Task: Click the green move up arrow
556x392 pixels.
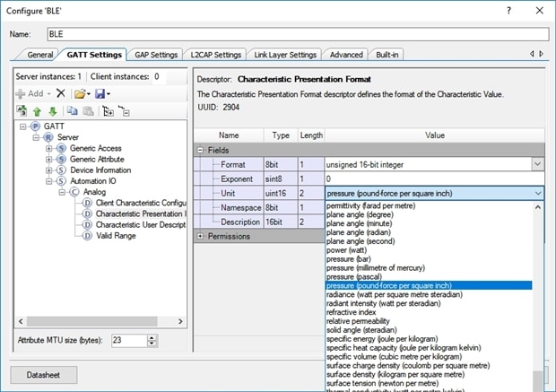Action: [36, 111]
